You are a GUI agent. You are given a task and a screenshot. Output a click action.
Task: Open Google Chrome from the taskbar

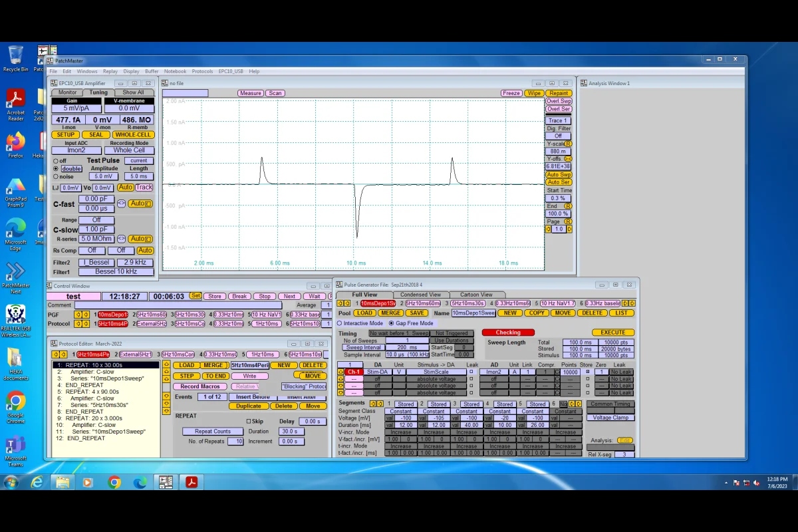click(x=114, y=482)
